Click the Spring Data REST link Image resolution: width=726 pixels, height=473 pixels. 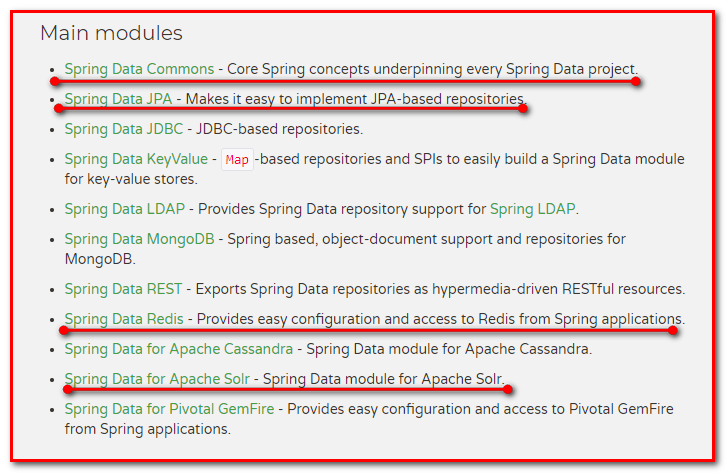(123, 289)
